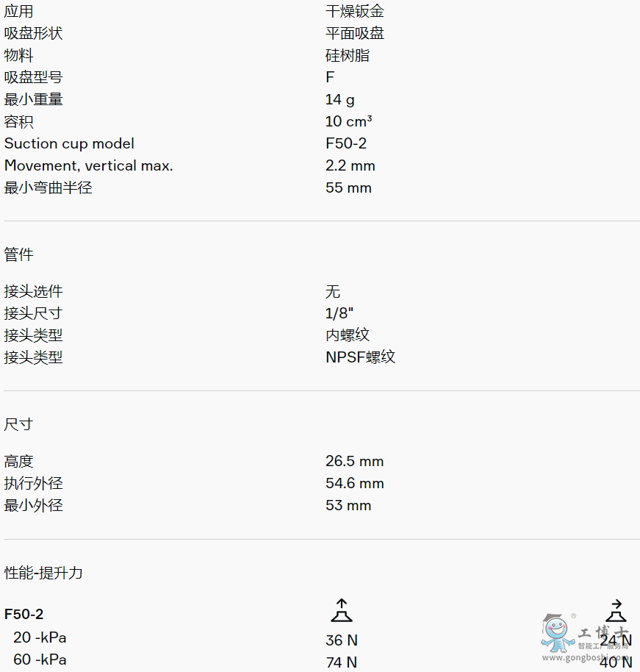Click the NPSF螺纹 connector type value
Image resolution: width=640 pixels, height=672 pixels.
tap(360, 357)
